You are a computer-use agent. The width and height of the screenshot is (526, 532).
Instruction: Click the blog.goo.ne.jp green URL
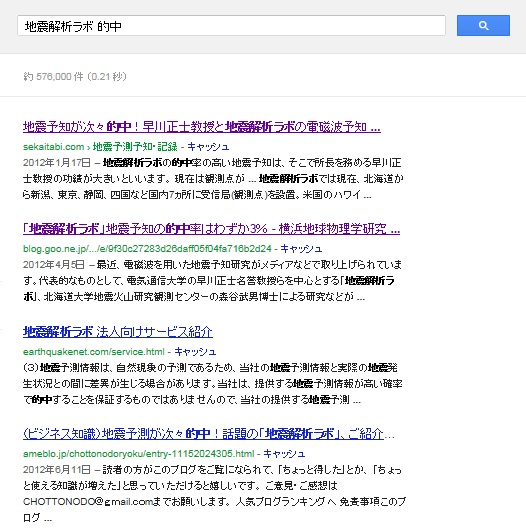(x=147, y=249)
